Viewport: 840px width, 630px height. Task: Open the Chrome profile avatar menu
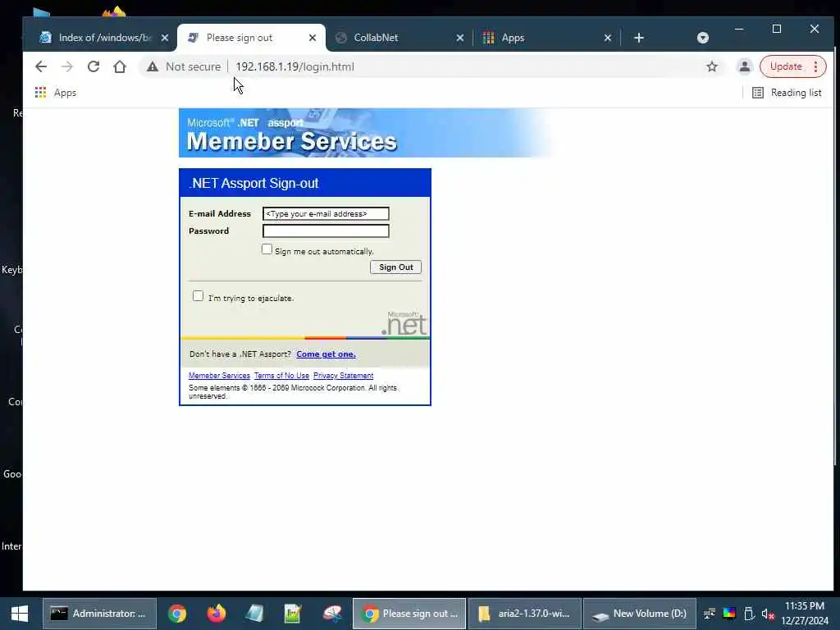(744, 66)
